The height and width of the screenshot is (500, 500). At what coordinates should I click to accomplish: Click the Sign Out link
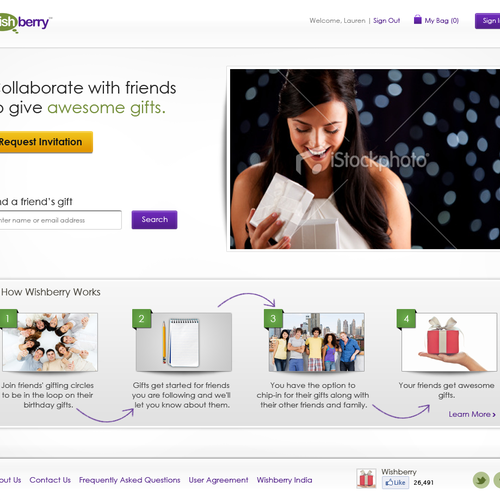pyautogui.click(x=386, y=21)
